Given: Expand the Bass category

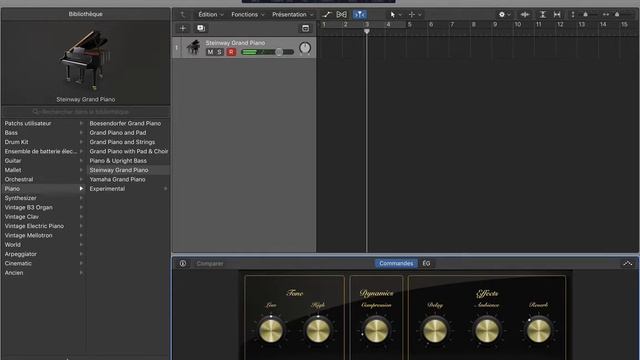Looking at the screenshot, I should [x=81, y=133].
